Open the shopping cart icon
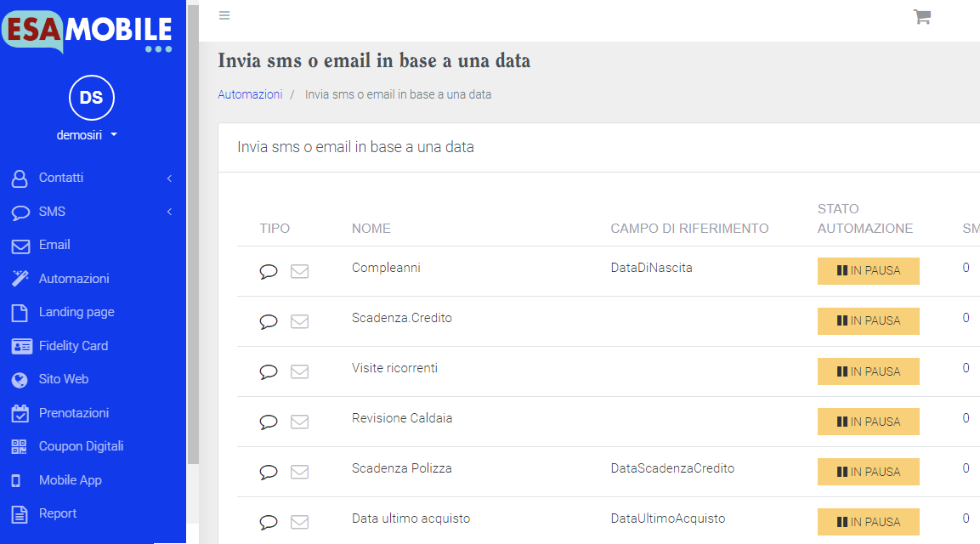This screenshot has width=980, height=544. click(x=922, y=16)
